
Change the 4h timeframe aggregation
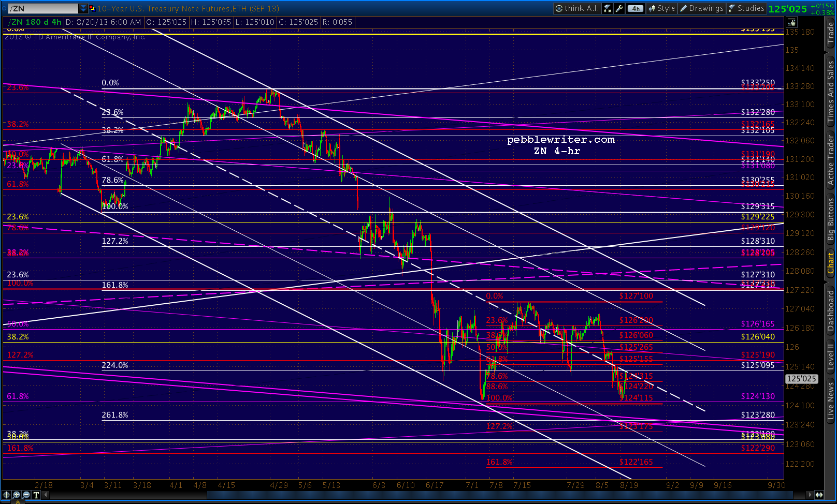pyautogui.click(x=635, y=8)
